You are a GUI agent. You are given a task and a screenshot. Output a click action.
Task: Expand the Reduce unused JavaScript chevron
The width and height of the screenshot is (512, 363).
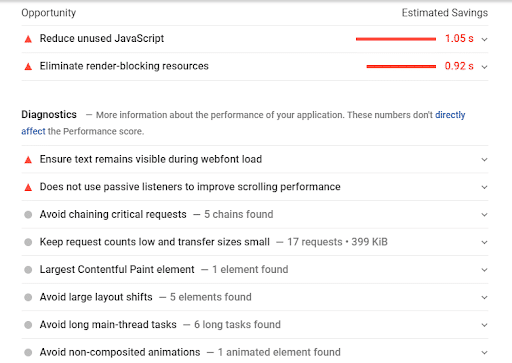click(484, 39)
